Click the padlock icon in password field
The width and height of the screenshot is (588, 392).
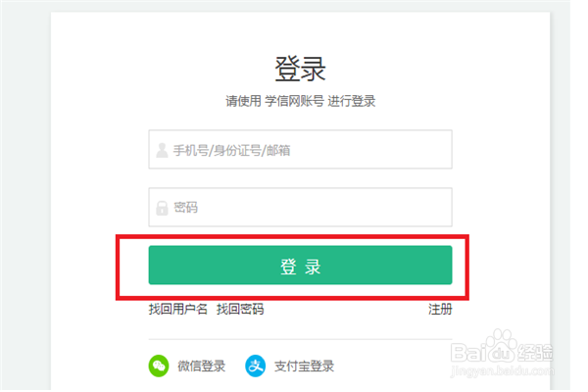pos(161,208)
